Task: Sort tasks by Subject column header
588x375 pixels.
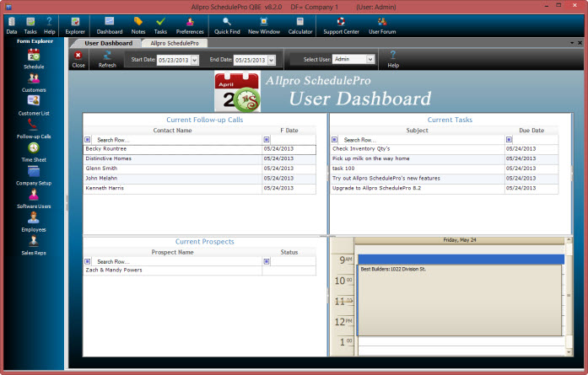Action: tap(417, 131)
